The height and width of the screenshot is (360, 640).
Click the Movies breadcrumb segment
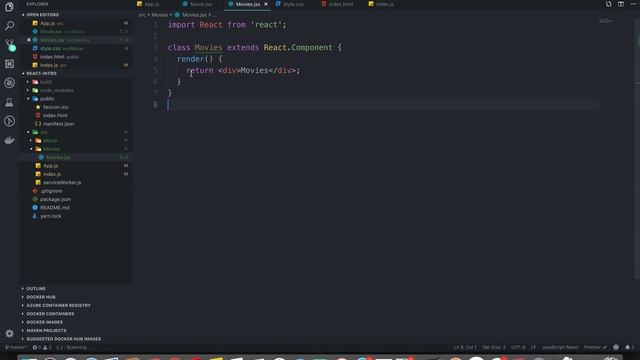tap(160, 15)
